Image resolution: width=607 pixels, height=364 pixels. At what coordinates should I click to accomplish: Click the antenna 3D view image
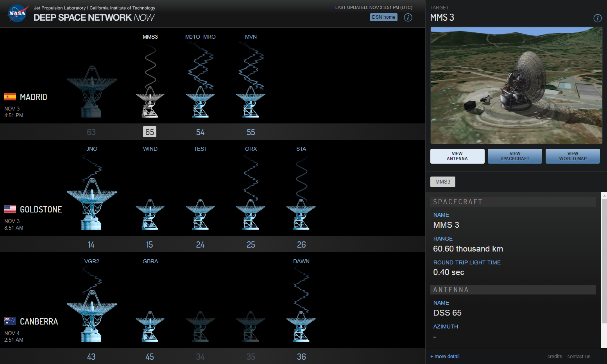point(516,86)
